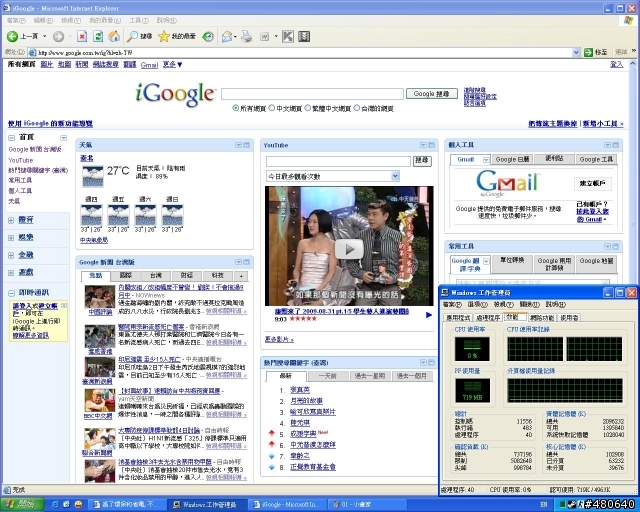This screenshot has width=640, height=512.
Task: Click the Print icon in IE toolbar
Action: coord(247,37)
